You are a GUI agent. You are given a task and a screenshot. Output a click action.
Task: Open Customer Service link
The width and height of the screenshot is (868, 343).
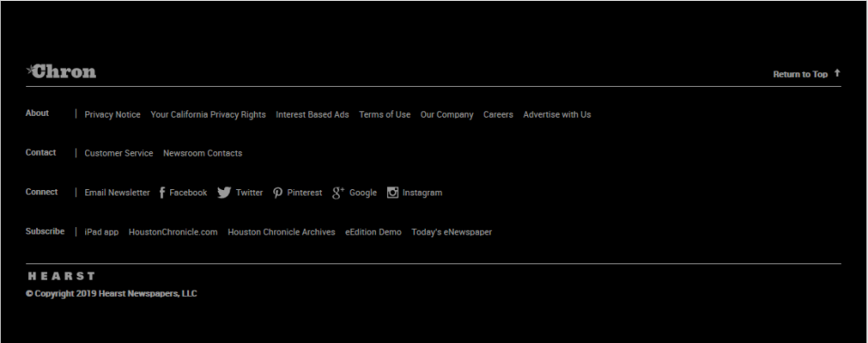pyautogui.click(x=118, y=153)
